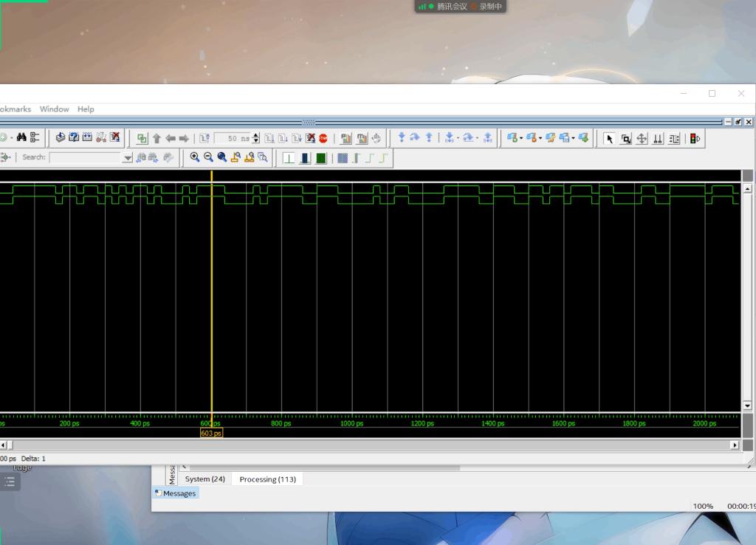Image resolution: width=756 pixels, height=545 pixels.
Task: Switch to the System (24) tab
Action: [x=205, y=479]
